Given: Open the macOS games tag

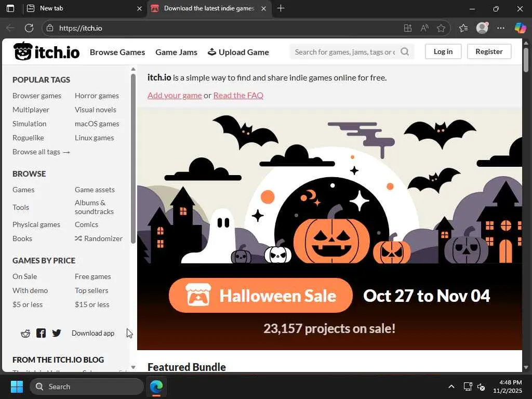Looking at the screenshot, I should [97, 124].
